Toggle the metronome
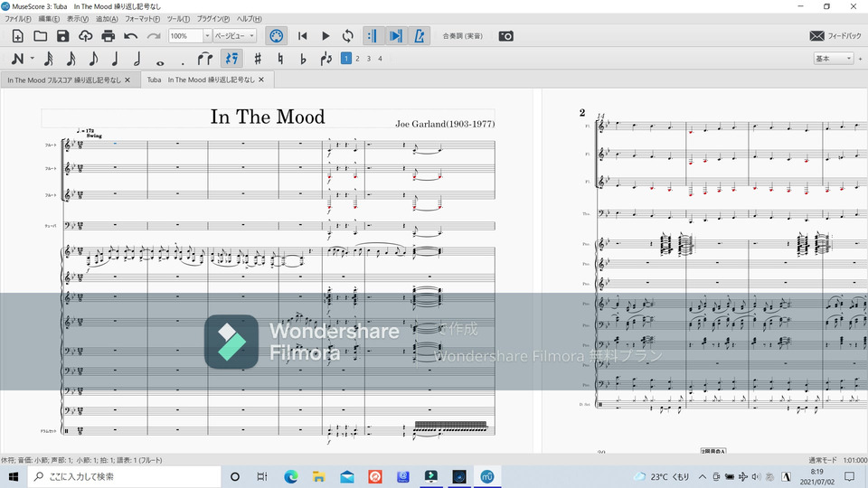The width and height of the screenshot is (868, 488). click(x=419, y=36)
